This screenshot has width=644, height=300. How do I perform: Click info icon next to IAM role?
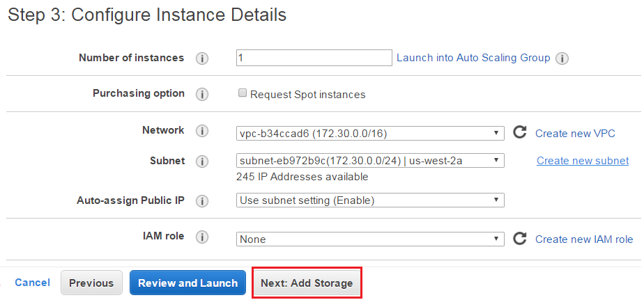tap(202, 237)
